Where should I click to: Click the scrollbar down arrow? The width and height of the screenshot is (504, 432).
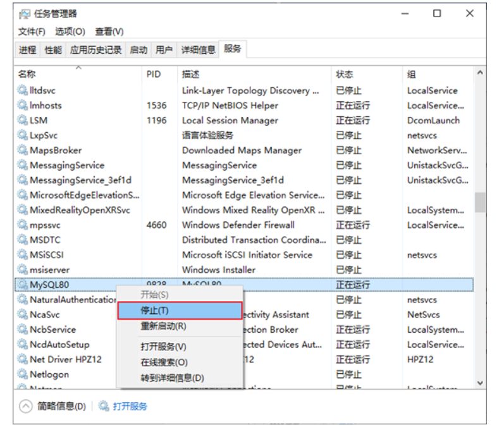tap(480, 383)
